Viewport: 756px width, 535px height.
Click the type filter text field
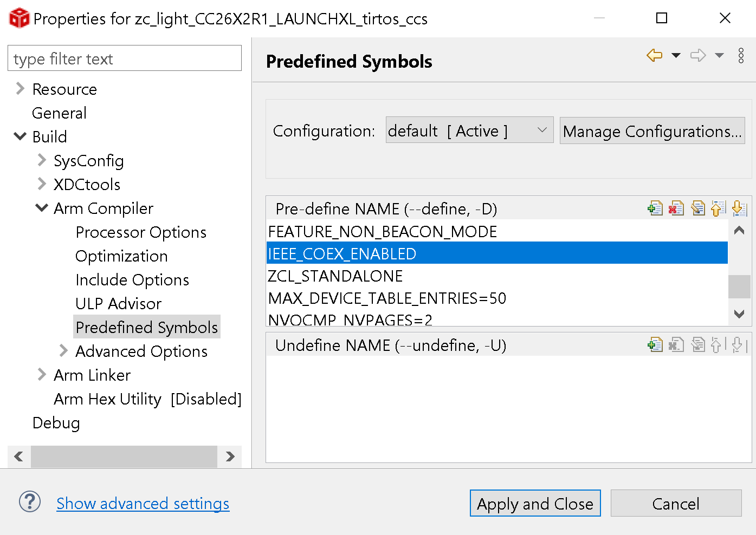(x=124, y=58)
